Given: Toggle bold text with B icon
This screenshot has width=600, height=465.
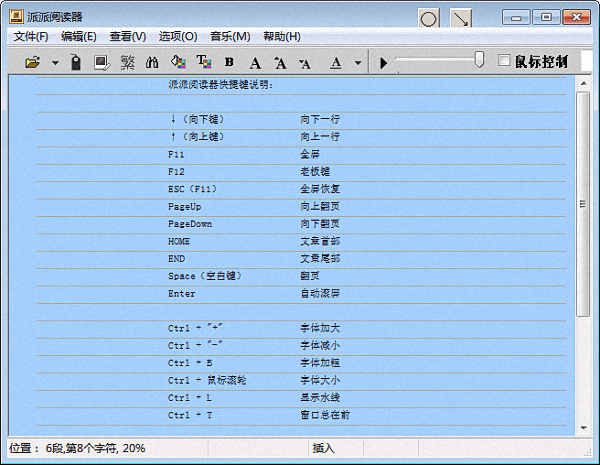Looking at the screenshot, I should (x=229, y=62).
